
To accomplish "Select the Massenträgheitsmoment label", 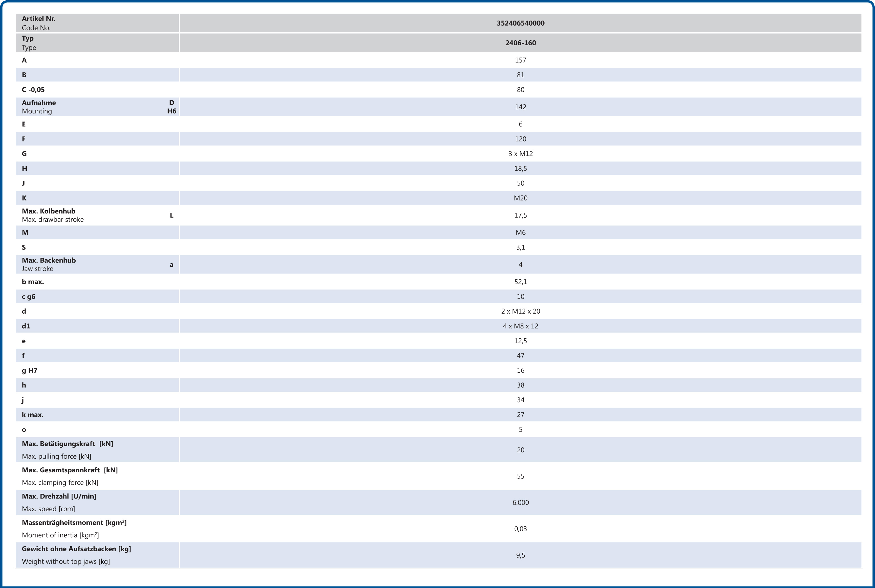I will point(74,523).
